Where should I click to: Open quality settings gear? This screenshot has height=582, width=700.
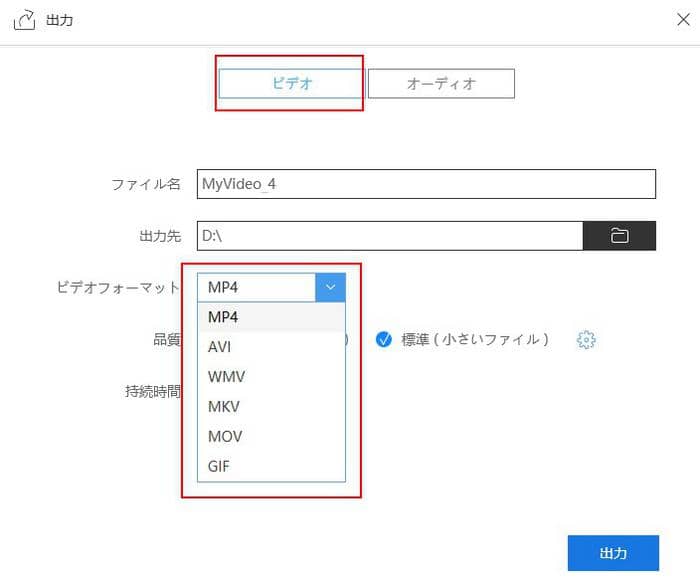[586, 340]
